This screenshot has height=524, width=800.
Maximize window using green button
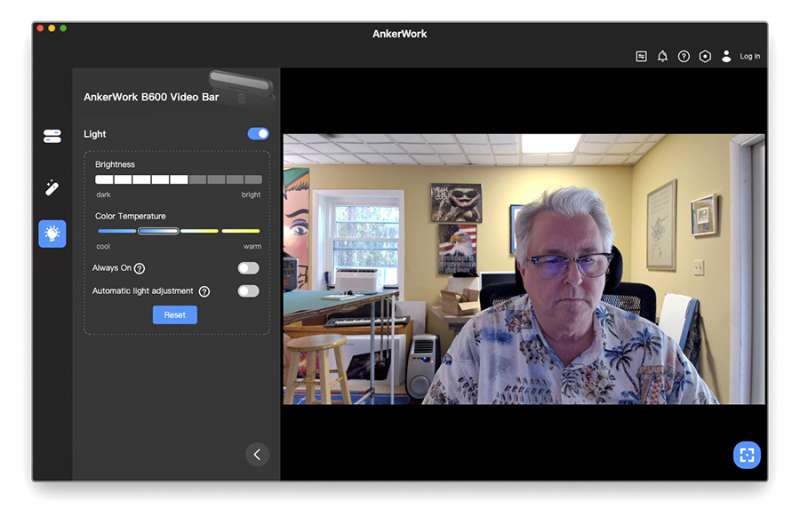click(x=63, y=28)
